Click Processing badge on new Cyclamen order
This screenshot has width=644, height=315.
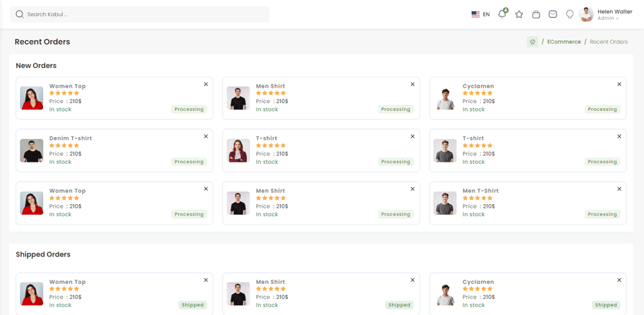coord(602,109)
